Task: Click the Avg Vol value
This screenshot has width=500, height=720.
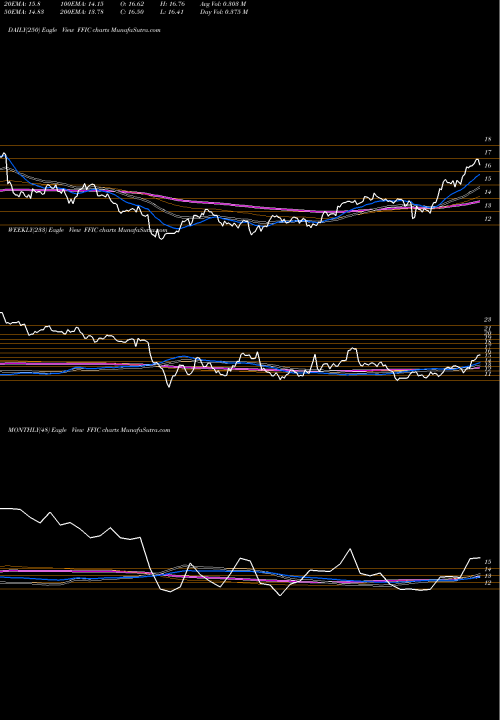Action: pyautogui.click(x=223, y=4)
